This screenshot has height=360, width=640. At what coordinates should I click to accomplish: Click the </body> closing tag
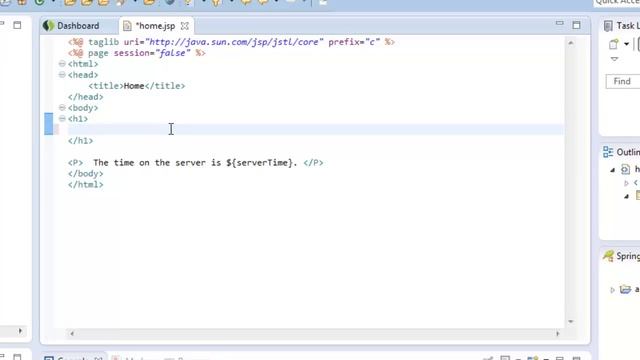click(86, 173)
